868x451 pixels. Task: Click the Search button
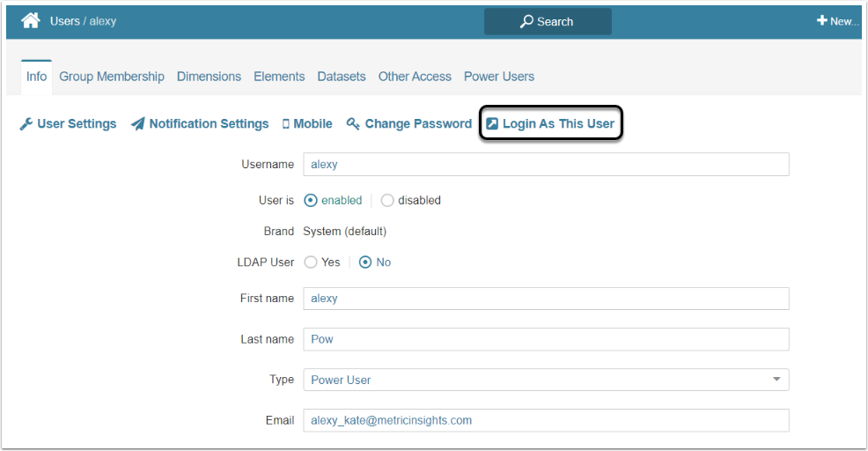coord(548,21)
